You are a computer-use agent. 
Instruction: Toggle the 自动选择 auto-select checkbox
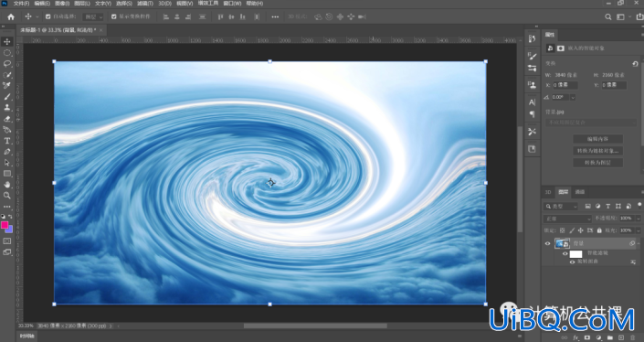click(48, 16)
